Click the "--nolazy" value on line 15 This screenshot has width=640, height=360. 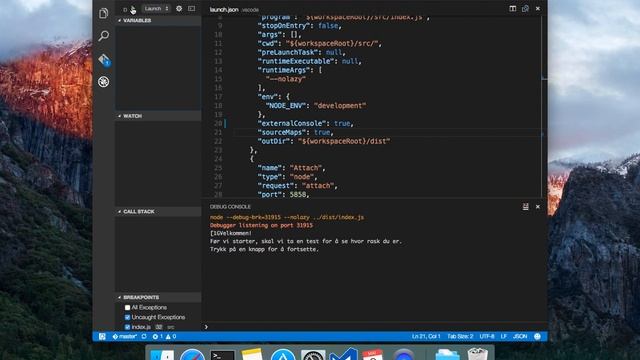(x=286, y=79)
